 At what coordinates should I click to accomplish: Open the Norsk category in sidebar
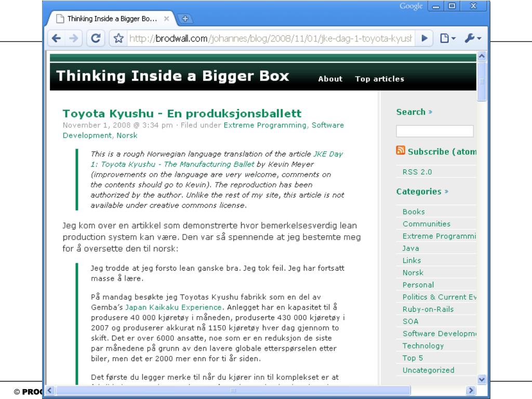tap(413, 273)
